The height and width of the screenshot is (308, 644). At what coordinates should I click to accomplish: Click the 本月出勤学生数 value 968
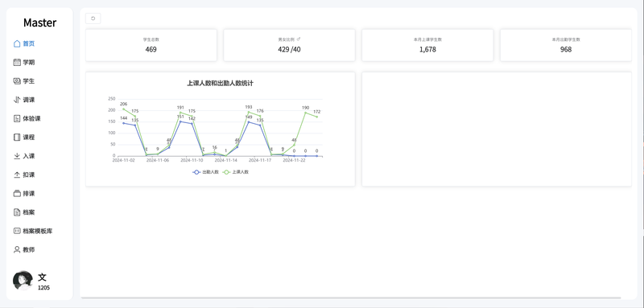point(566,50)
